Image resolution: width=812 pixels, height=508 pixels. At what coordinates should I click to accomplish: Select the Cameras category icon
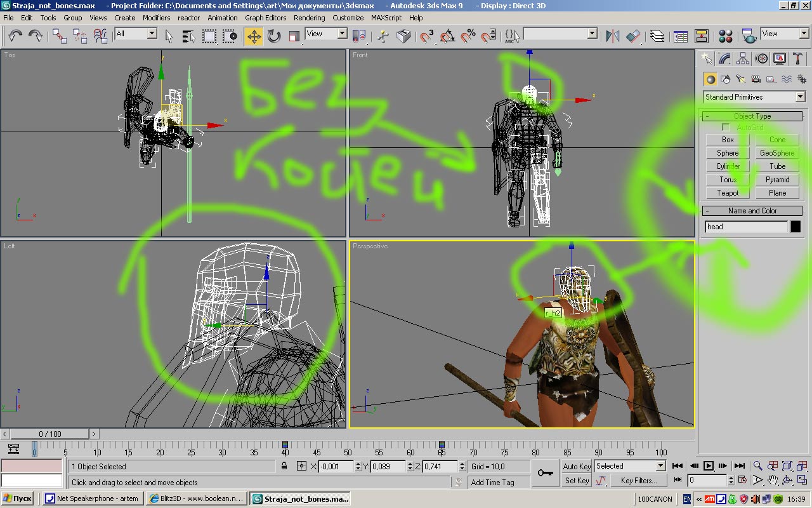(x=756, y=79)
